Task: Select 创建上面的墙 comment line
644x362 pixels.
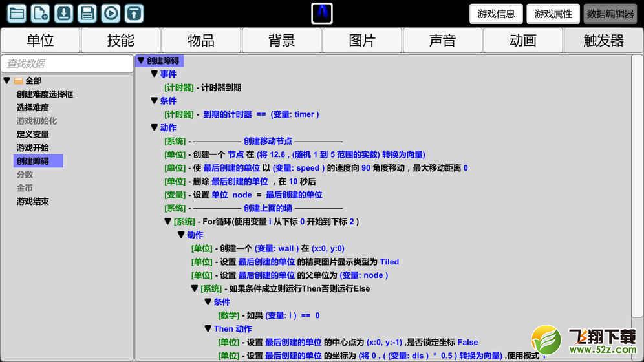Action: pos(268,208)
